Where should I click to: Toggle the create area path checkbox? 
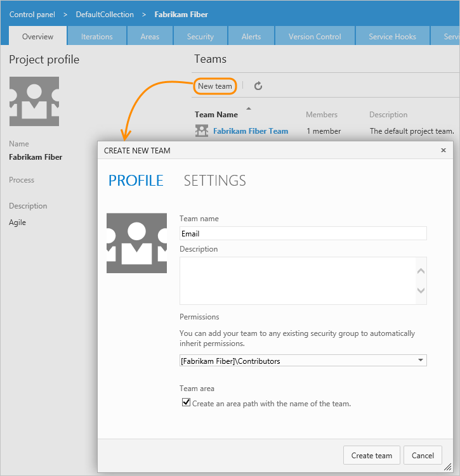pyautogui.click(x=186, y=402)
